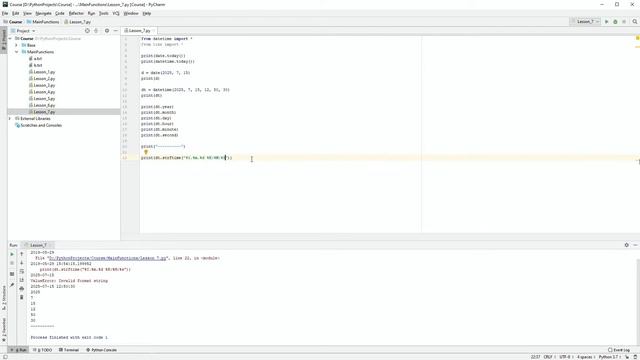Toggle Structure tool window side tab
This screenshot has width=640, height=360.
tap(4, 297)
